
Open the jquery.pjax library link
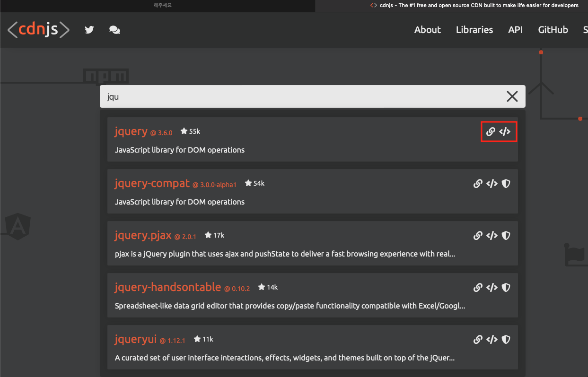[x=143, y=235]
